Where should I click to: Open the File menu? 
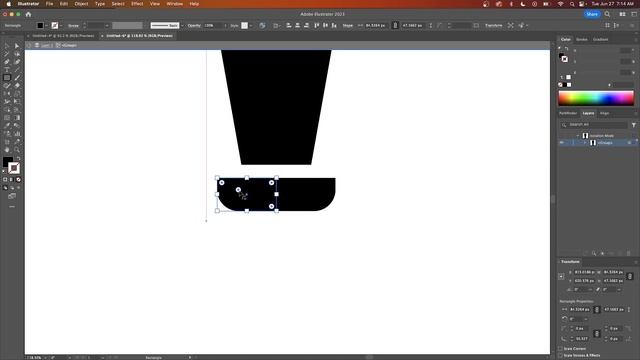point(49,4)
